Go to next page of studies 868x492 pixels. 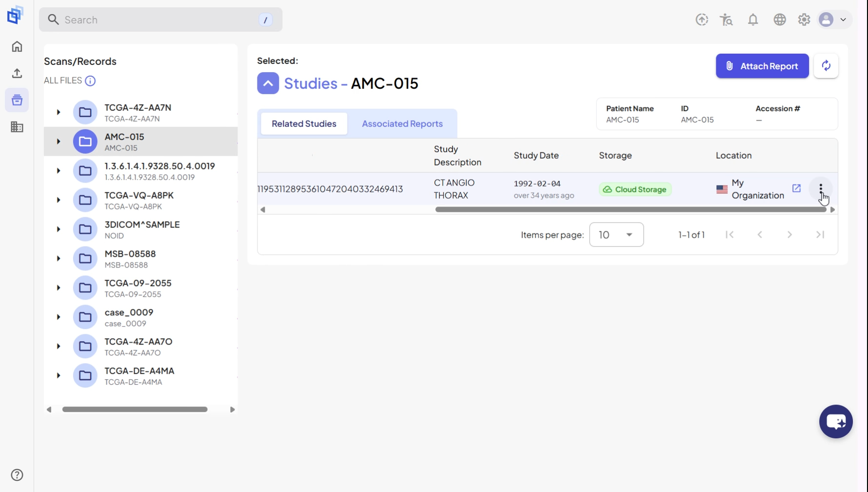tap(790, 235)
